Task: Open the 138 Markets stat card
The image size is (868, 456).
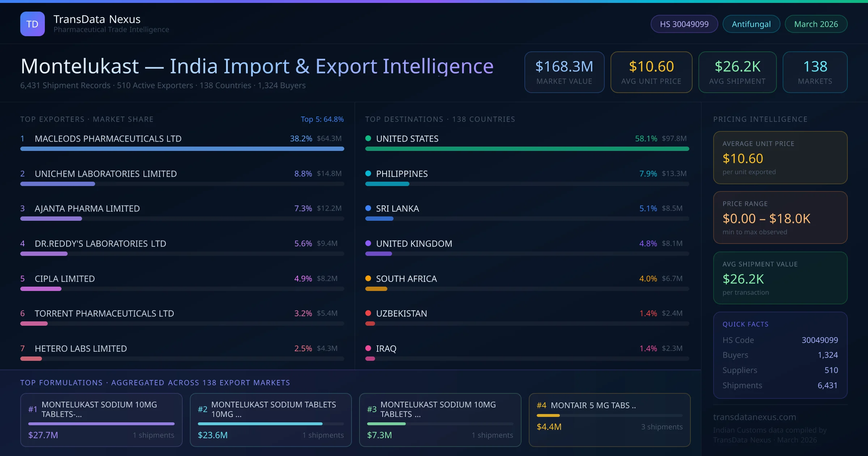Action: (x=815, y=72)
